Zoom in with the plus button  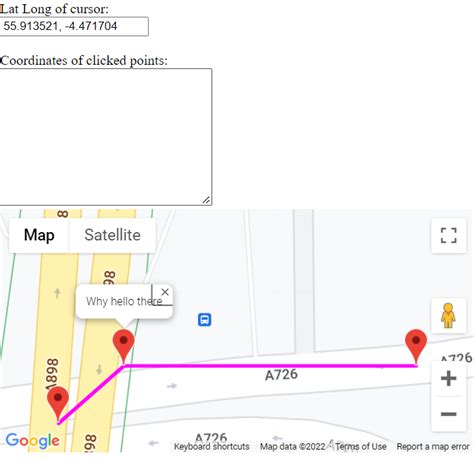(448, 378)
